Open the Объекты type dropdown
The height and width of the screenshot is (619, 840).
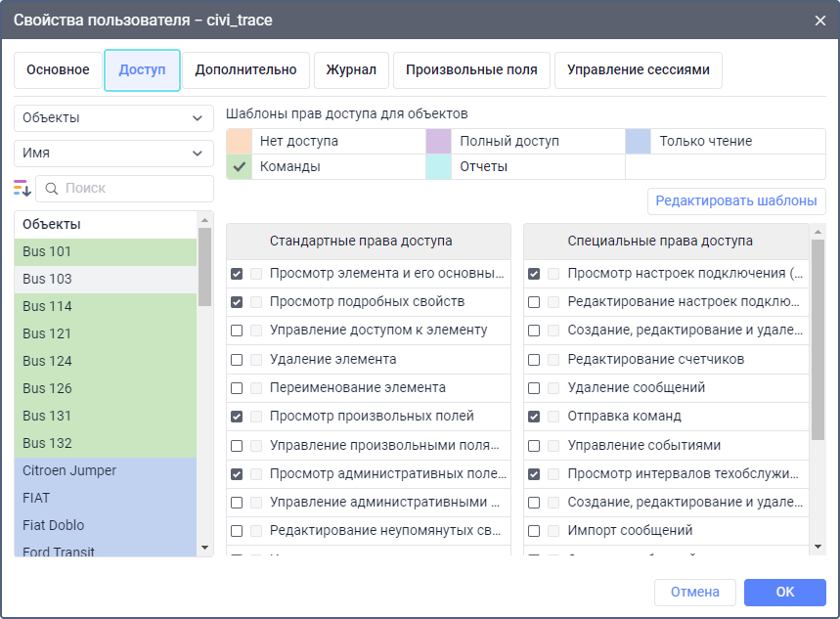click(113, 118)
